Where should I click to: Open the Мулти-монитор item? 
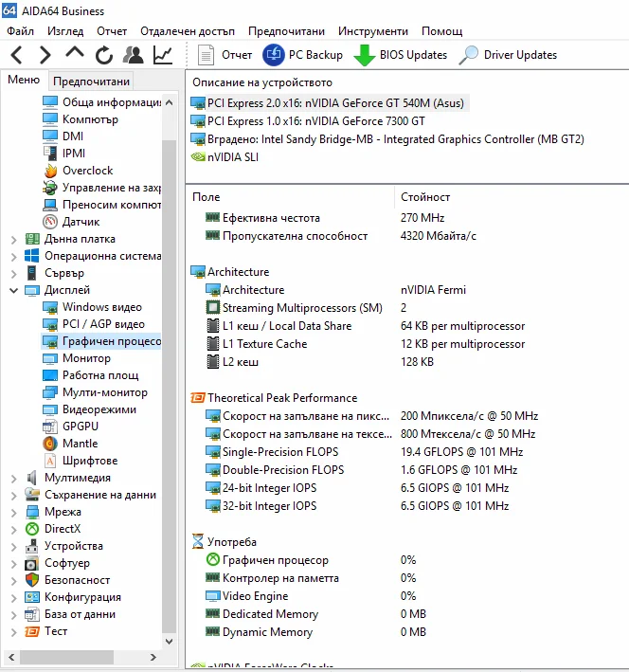click(x=95, y=392)
